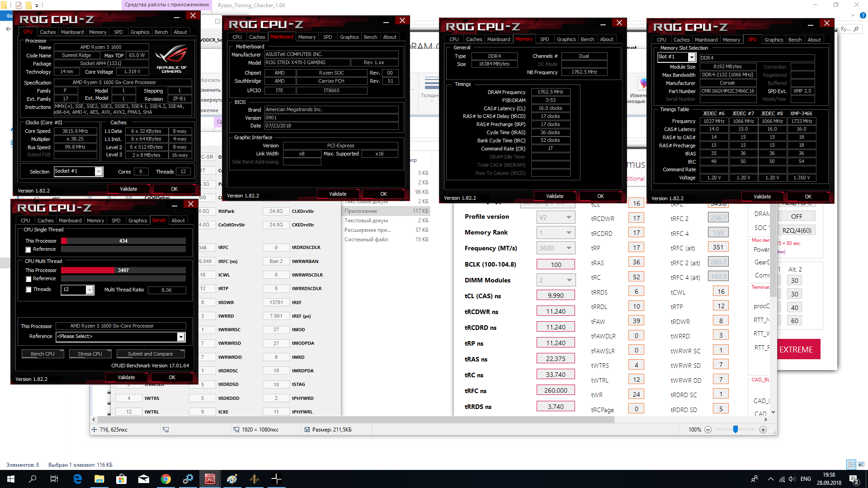Click the zoom in plus button
Viewport: 868px width, 488px height.
[763, 430]
